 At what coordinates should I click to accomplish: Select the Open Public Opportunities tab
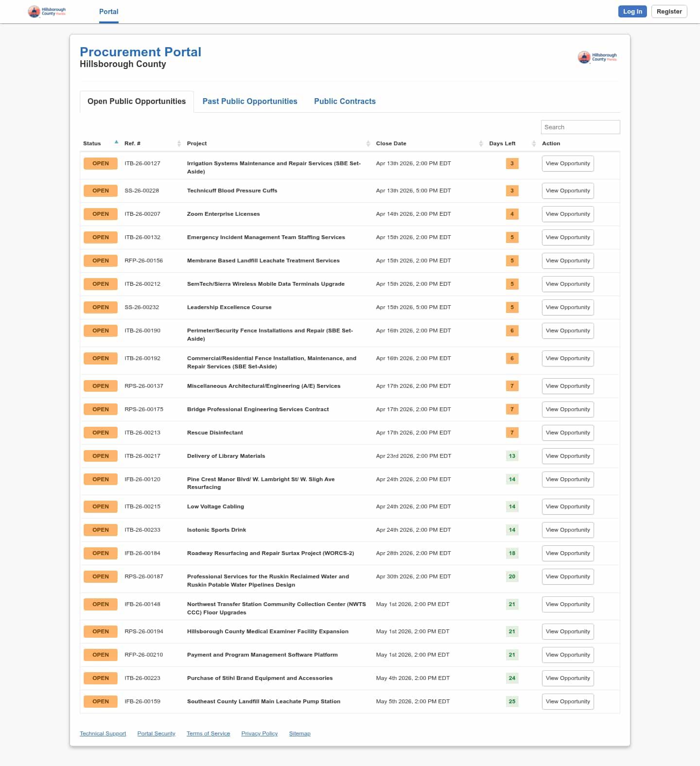(x=137, y=102)
